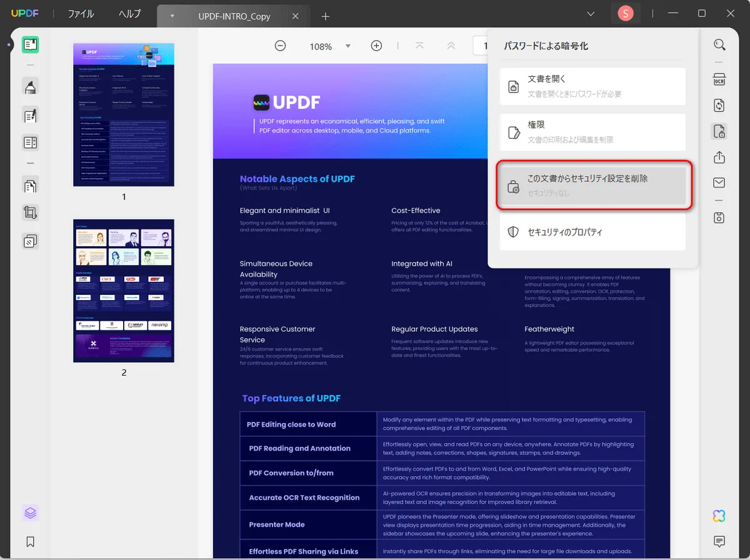Zoom in with the plus button

(x=376, y=46)
